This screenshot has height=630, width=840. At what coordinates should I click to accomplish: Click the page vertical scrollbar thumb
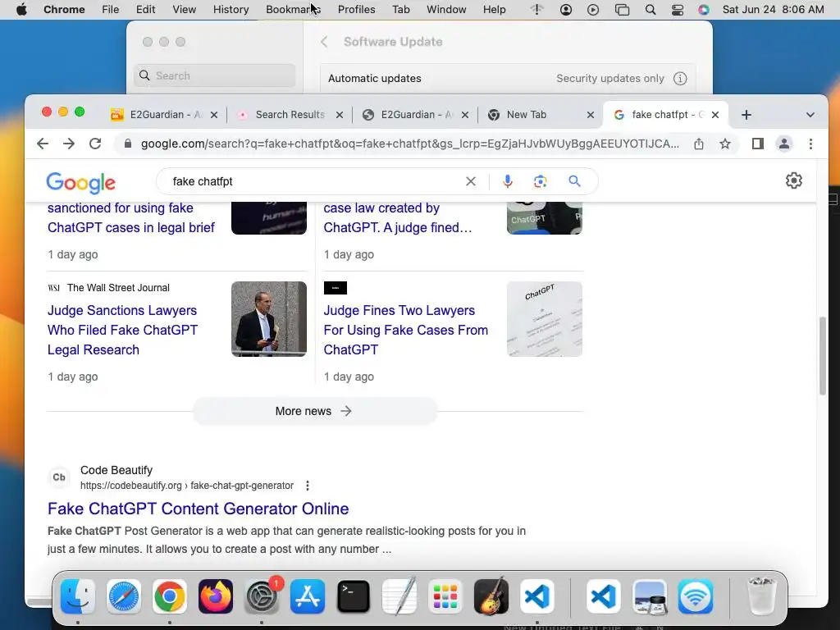(822, 356)
